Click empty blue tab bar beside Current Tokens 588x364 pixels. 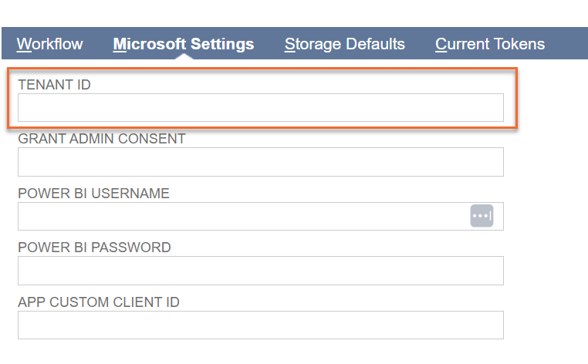tap(566, 43)
